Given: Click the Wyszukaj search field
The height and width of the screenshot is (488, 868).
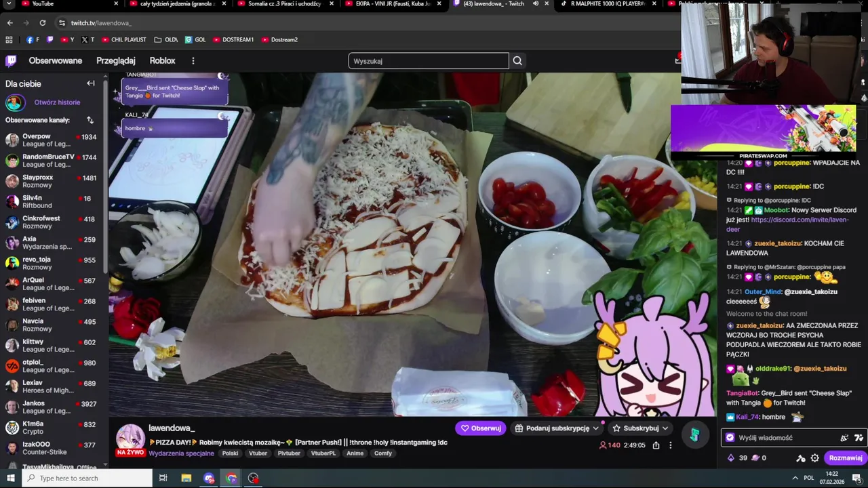Looking at the screenshot, I should click(429, 61).
